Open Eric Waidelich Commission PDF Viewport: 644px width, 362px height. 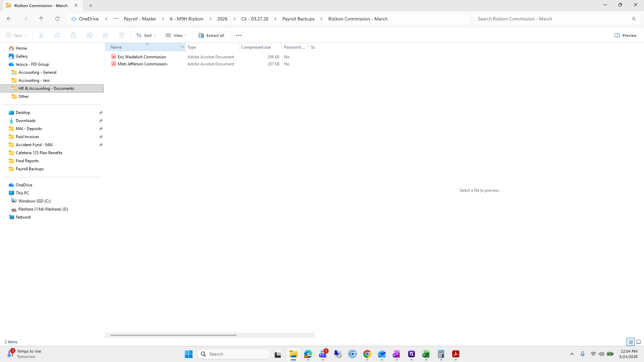pos(142,57)
